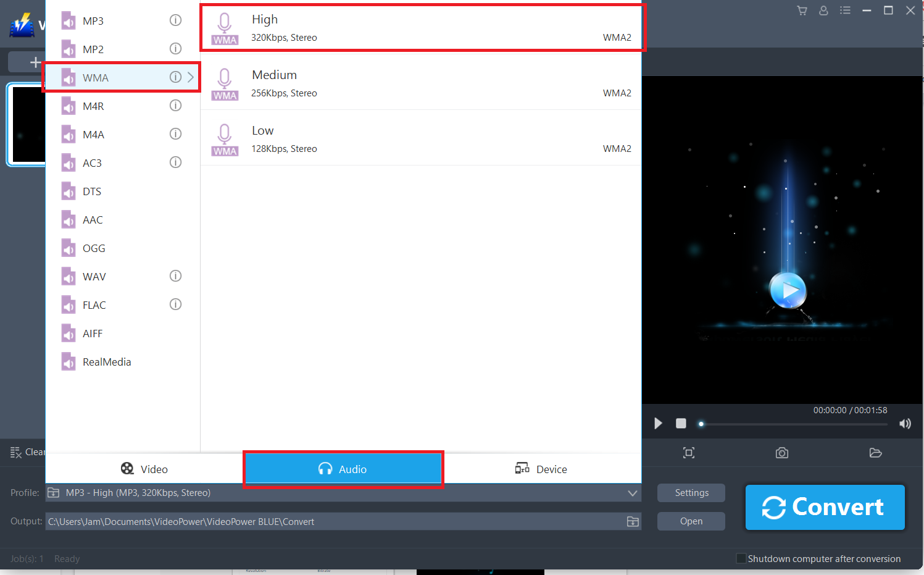Image resolution: width=924 pixels, height=575 pixels.
Task: Click the MP3 format info icon
Action: tap(175, 20)
